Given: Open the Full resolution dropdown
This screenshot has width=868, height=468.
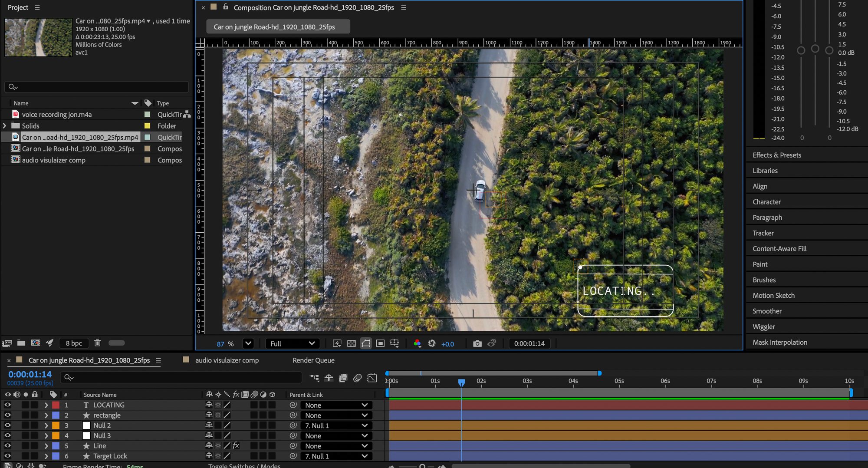Looking at the screenshot, I should click(292, 343).
